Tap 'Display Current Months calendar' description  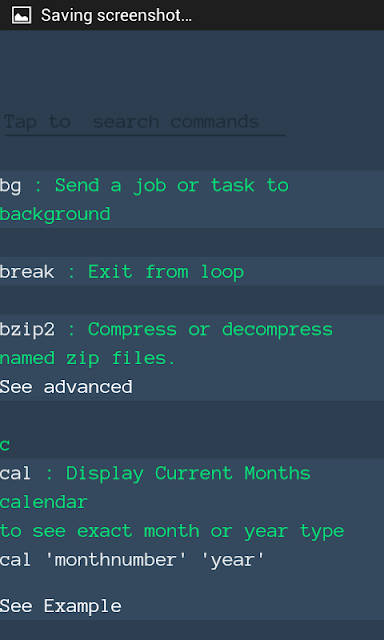pos(155,488)
